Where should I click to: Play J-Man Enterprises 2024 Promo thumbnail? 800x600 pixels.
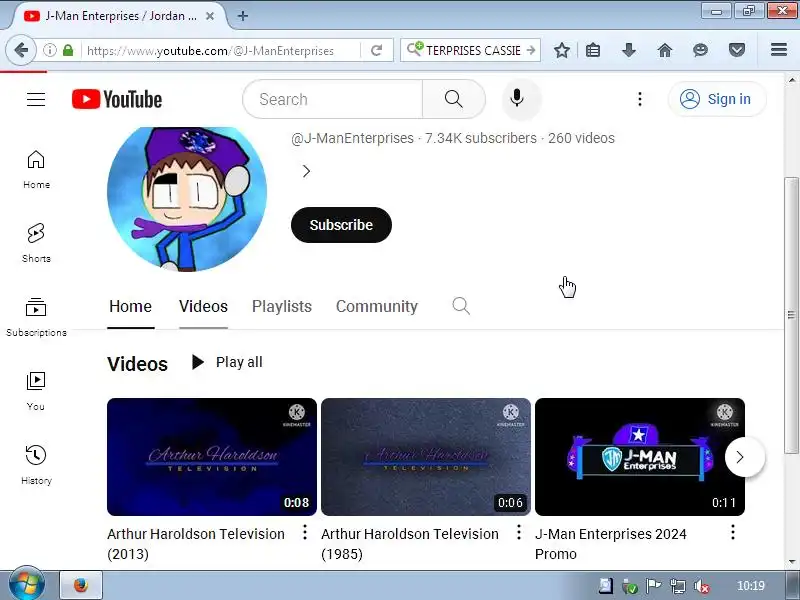point(640,457)
